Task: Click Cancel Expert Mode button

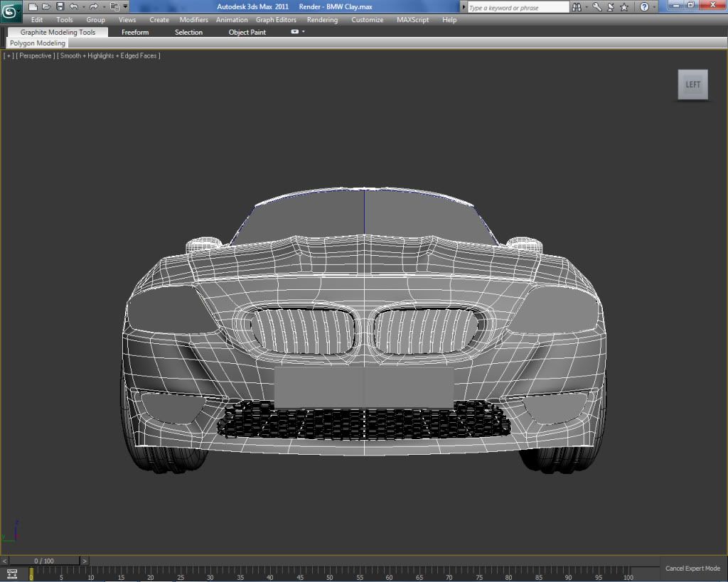Action: coord(692,568)
